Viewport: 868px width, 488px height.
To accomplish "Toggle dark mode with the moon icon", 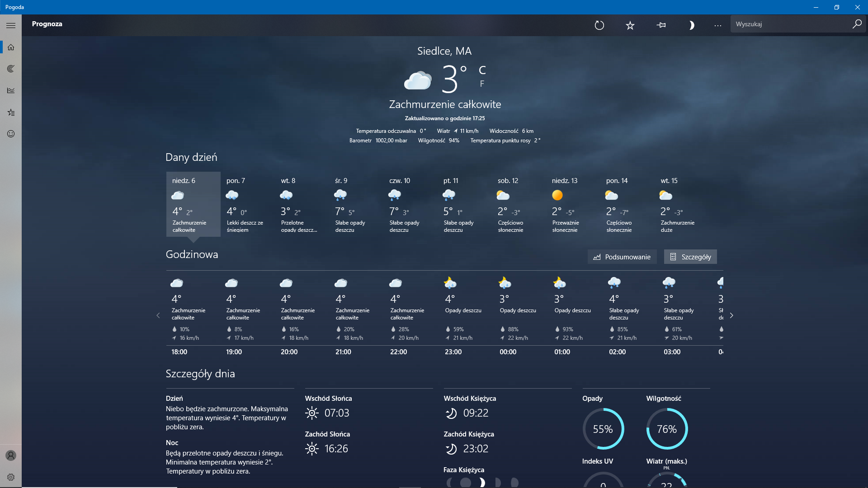I will point(691,25).
